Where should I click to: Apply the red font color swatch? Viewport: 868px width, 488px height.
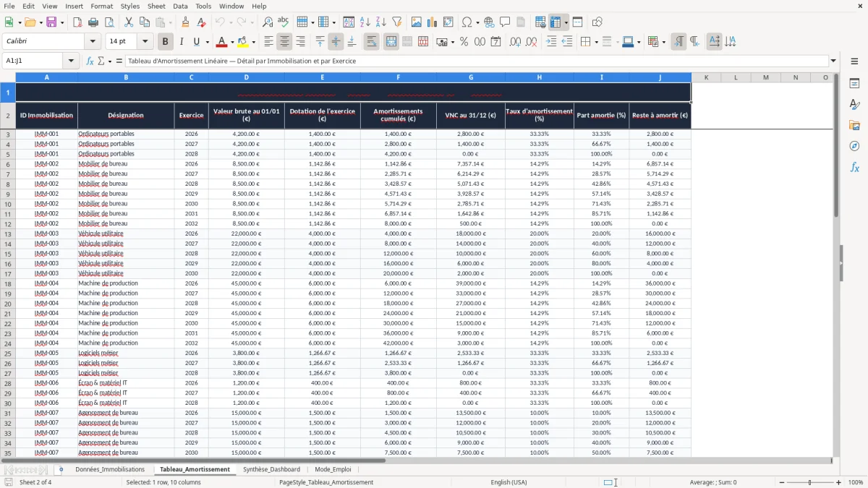point(221,42)
